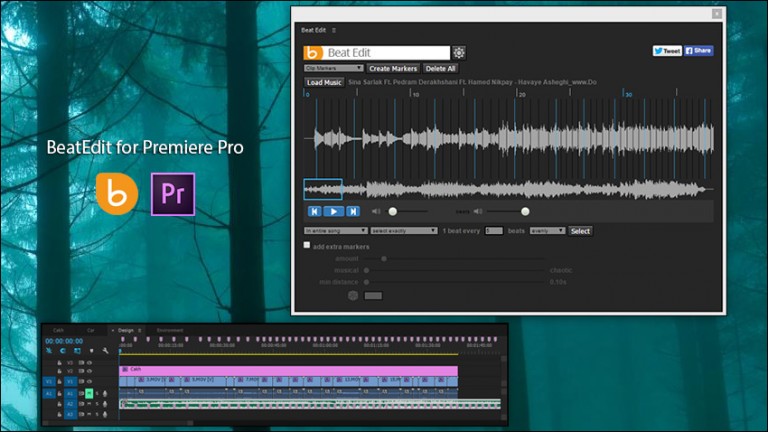
Task: Switch to the Design sequence tab
Action: 125,329
